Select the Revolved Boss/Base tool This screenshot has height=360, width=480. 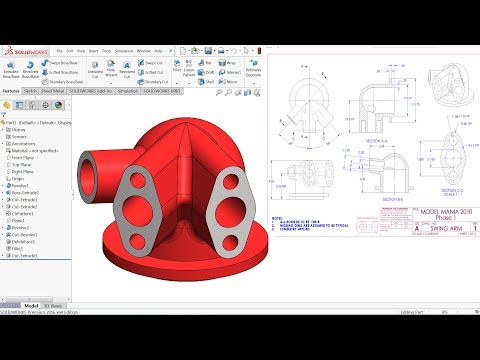click(x=30, y=70)
